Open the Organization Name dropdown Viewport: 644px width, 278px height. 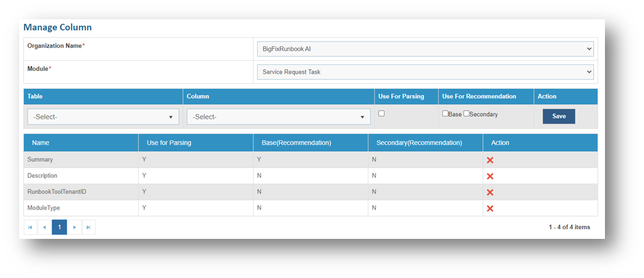(x=425, y=49)
